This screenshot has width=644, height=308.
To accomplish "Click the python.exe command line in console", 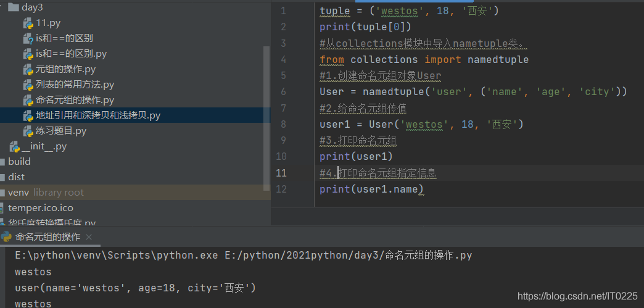I will (x=244, y=256).
